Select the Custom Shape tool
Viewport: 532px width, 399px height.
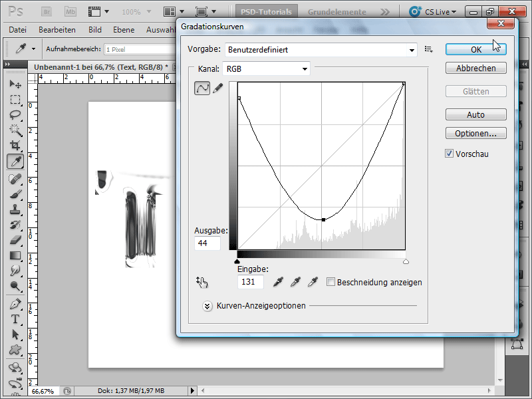coord(15,350)
